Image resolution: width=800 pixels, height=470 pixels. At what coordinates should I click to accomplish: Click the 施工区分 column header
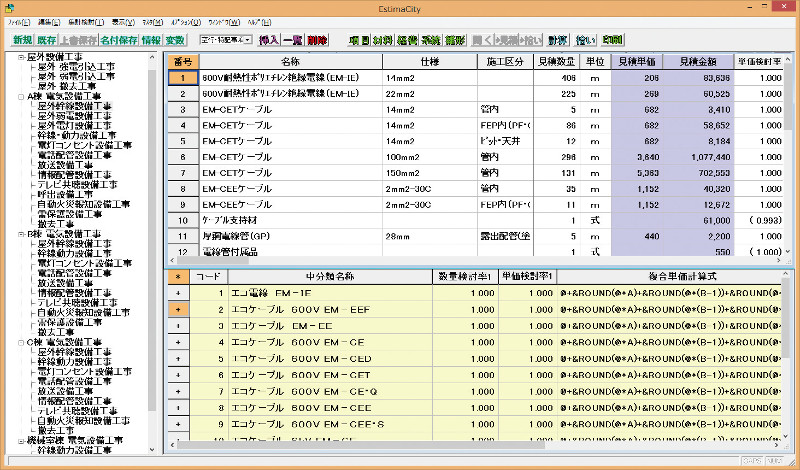505,62
